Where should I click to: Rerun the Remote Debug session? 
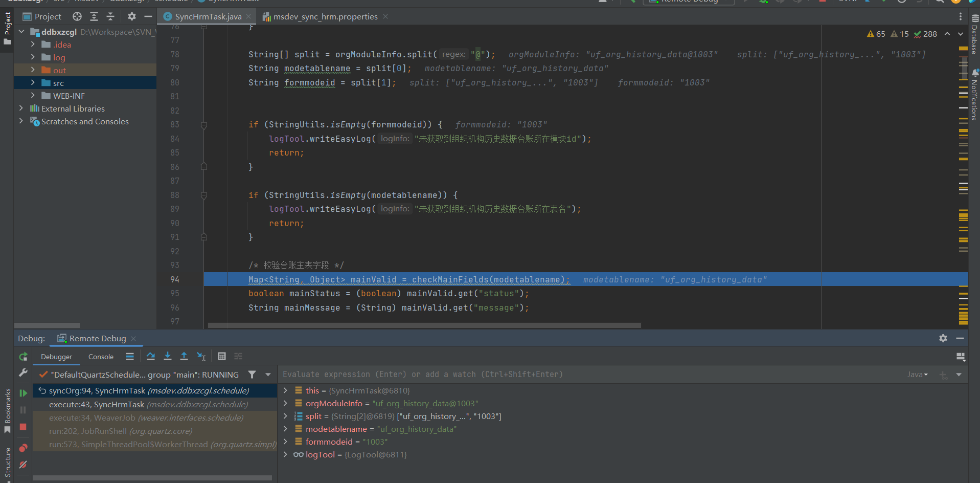(x=22, y=356)
